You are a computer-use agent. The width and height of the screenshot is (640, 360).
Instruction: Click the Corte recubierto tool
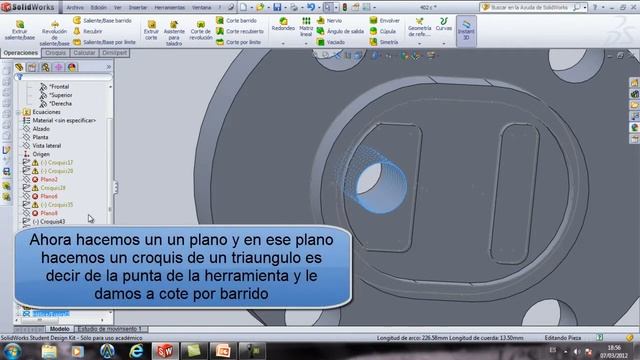pos(240,31)
